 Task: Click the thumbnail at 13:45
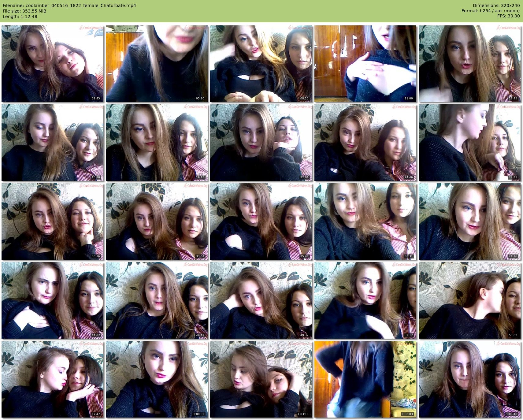point(470,64)
